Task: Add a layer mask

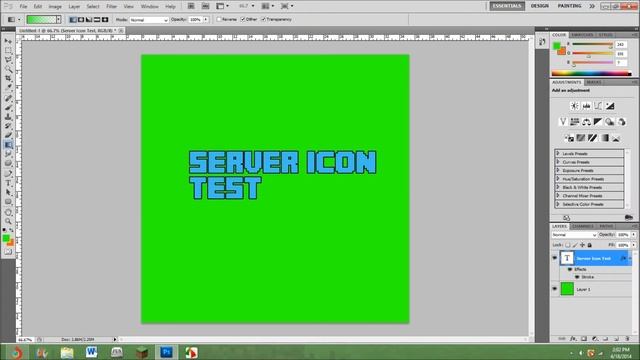Action: pyautogui.click(x=584, y=339)
